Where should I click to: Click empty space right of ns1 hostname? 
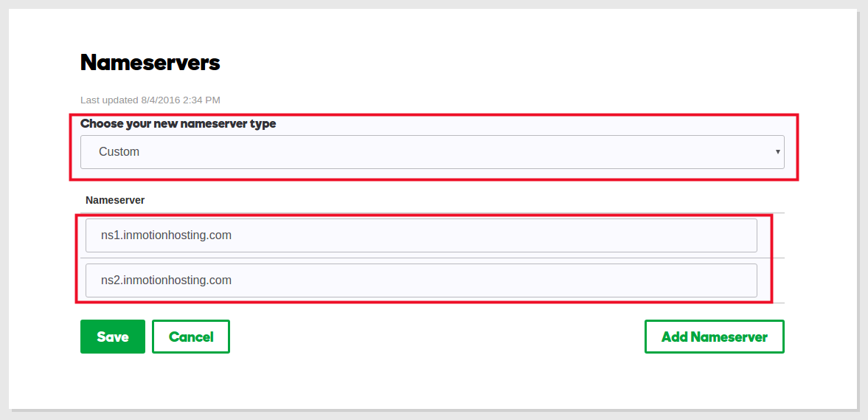coord(516,235)
